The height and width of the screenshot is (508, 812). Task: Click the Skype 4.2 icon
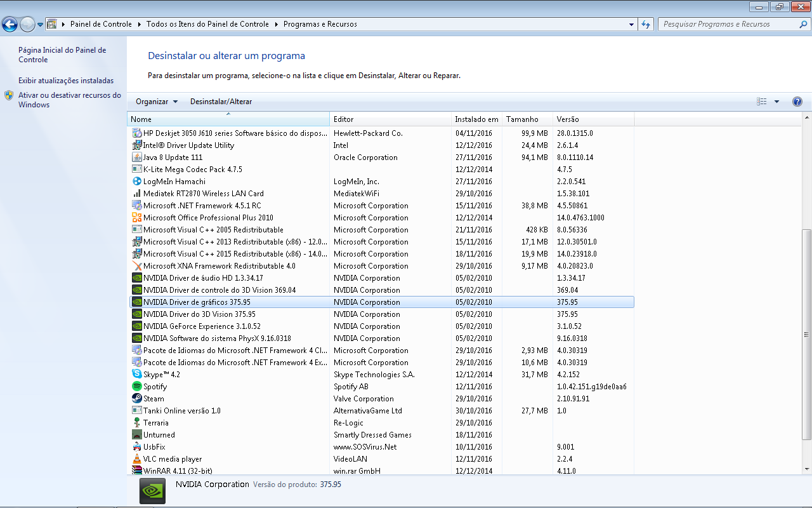(x=137, y=375)
